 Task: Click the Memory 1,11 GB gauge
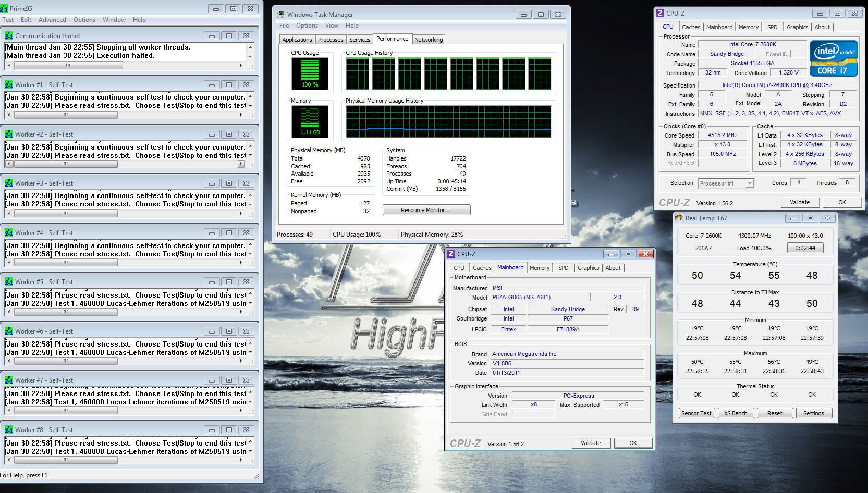310,121
